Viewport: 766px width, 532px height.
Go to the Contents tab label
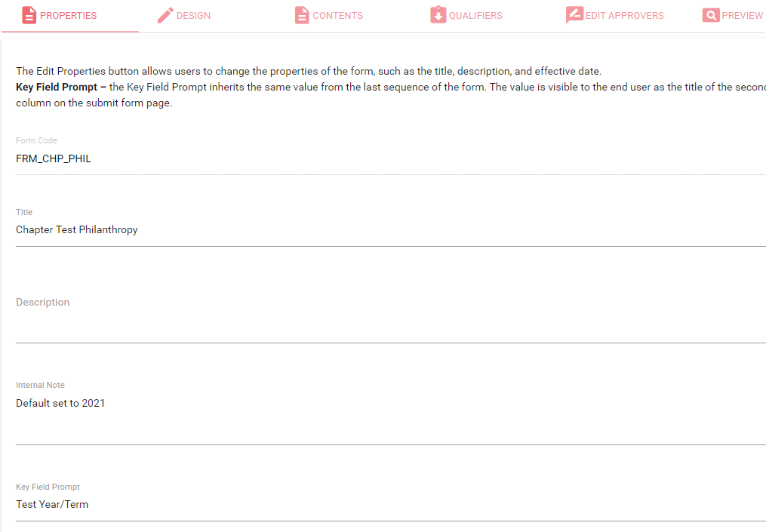(337, 16)
